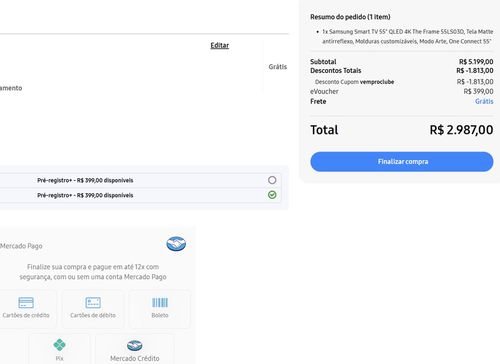Click the Mercado Pago heading text
500x364 pixels.
click(21, 246)
